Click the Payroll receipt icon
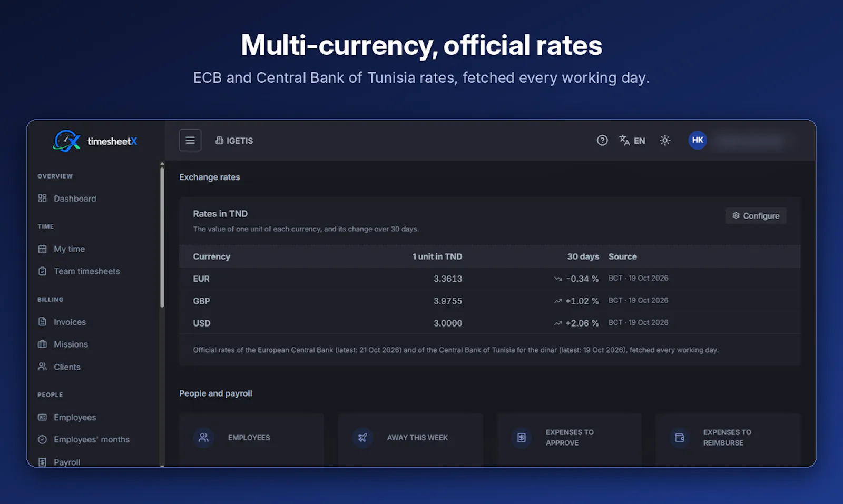The image size is (843, 504). [42, 462]
